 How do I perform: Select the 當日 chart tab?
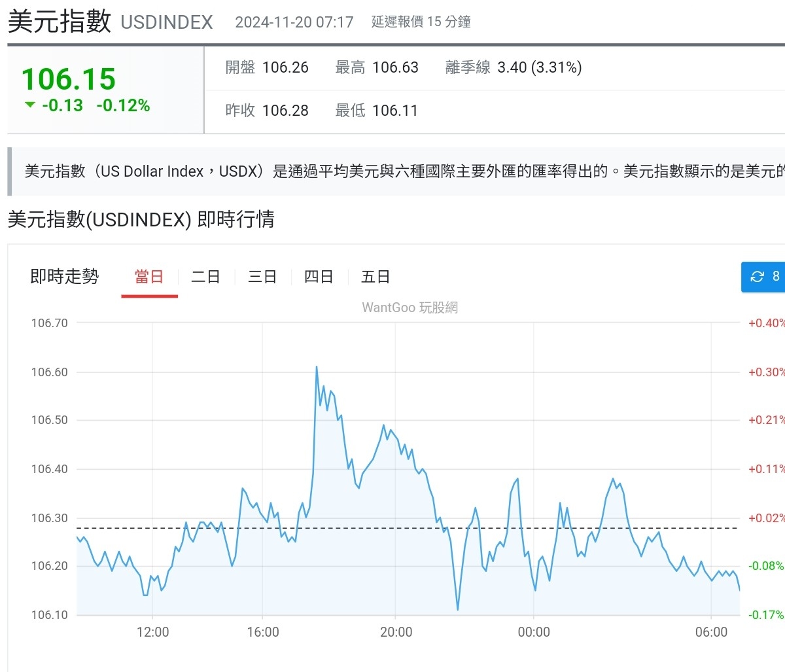click(x=149, y=277)
